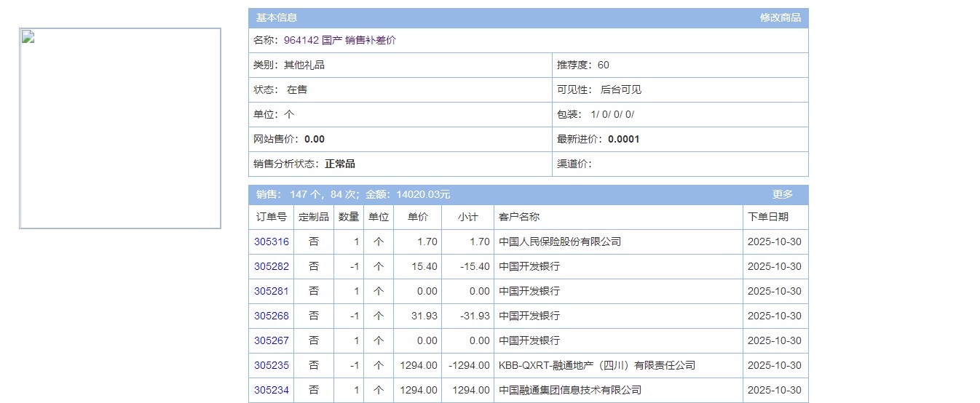This screenshot has height=403, width=980.
Task: Click the 最新进价 value 0.0001
Action: (x=623, y=140)
